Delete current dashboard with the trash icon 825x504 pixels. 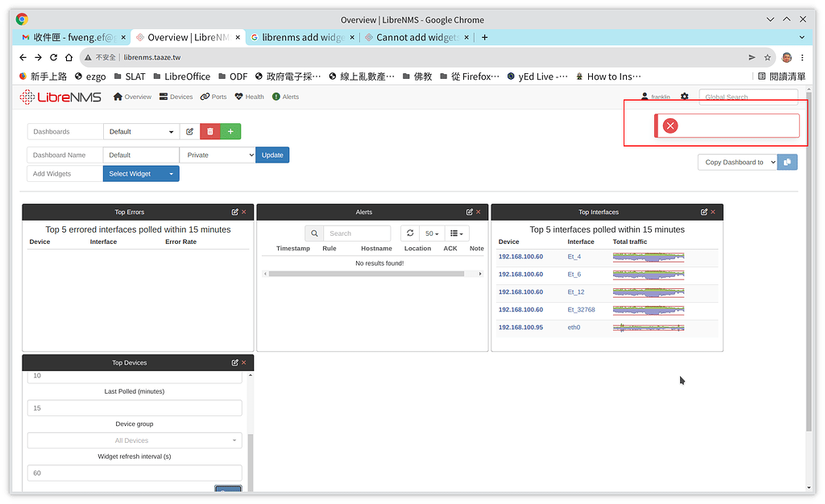(209, 131)
